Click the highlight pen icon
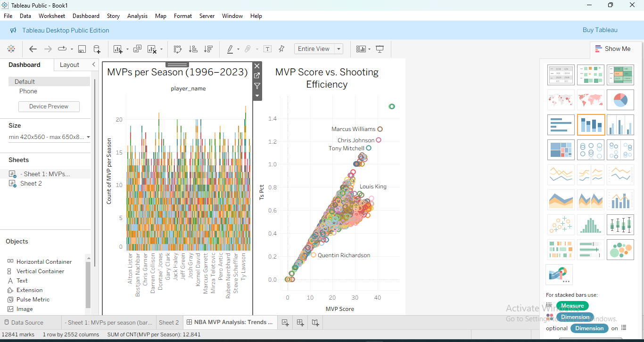 click(x=230, y=49)
